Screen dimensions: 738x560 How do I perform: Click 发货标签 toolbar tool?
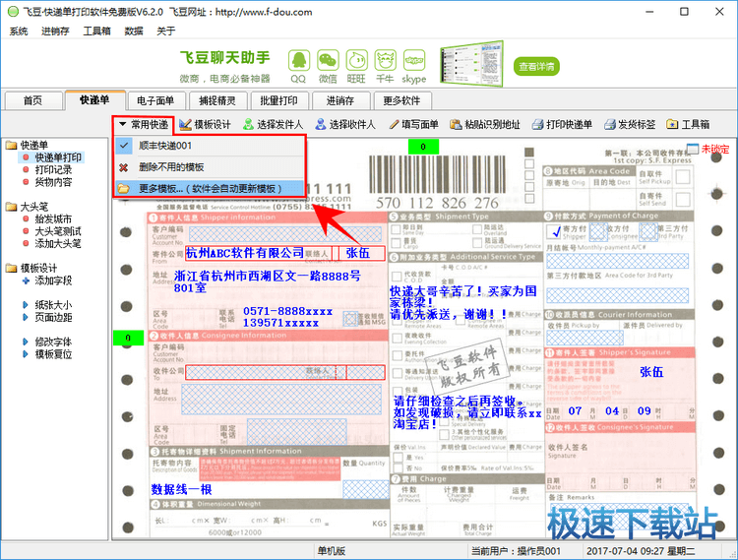(x=630, y=124)
